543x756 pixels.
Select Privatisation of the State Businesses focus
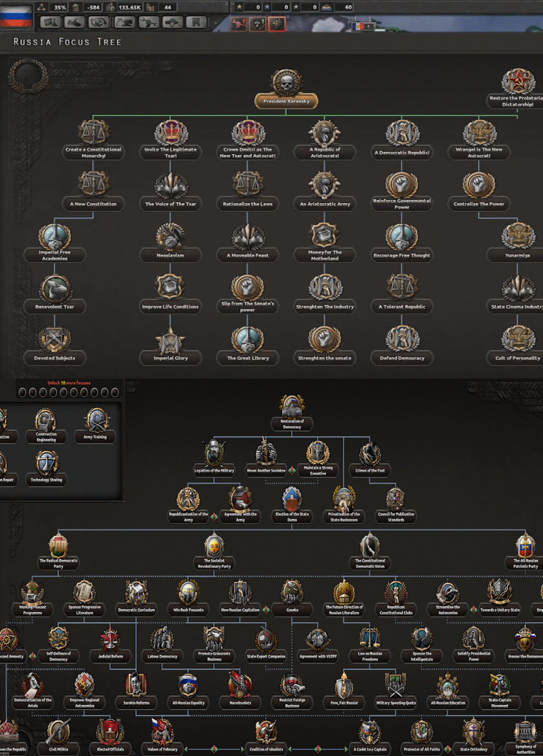(344, 504)
